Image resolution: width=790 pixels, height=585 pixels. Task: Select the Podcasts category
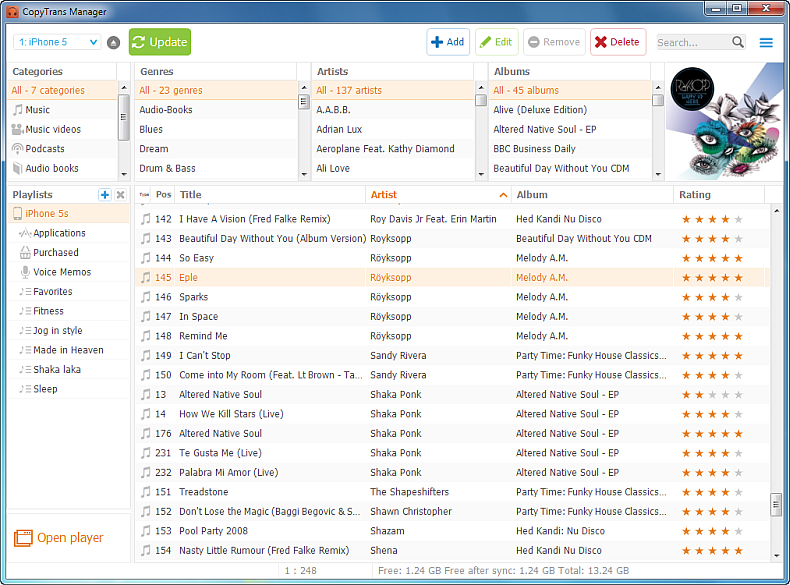click(x=45, y=149)
